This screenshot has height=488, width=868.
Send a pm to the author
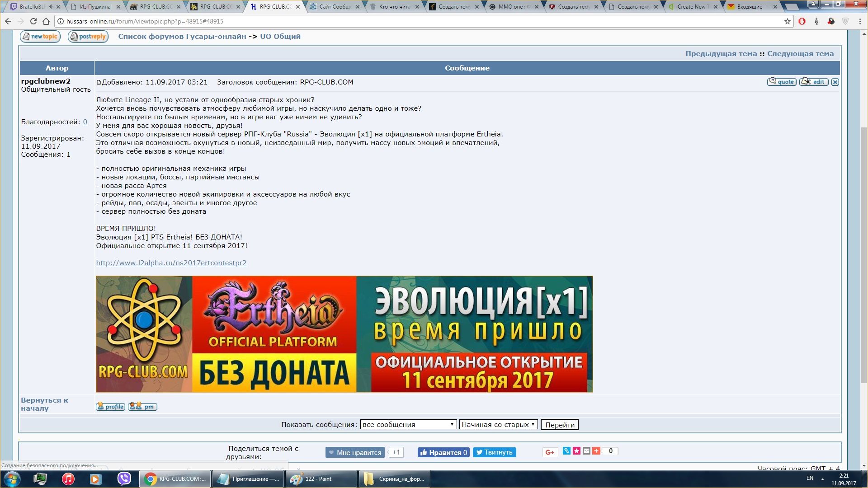coord(142,406)
